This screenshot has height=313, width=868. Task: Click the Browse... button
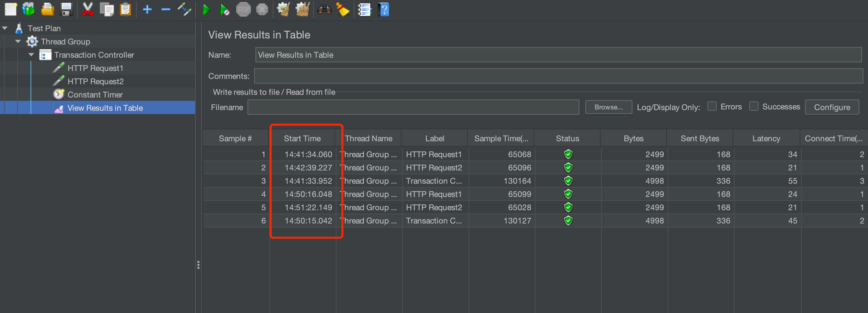pyautogui.click(x=608, y=107)
